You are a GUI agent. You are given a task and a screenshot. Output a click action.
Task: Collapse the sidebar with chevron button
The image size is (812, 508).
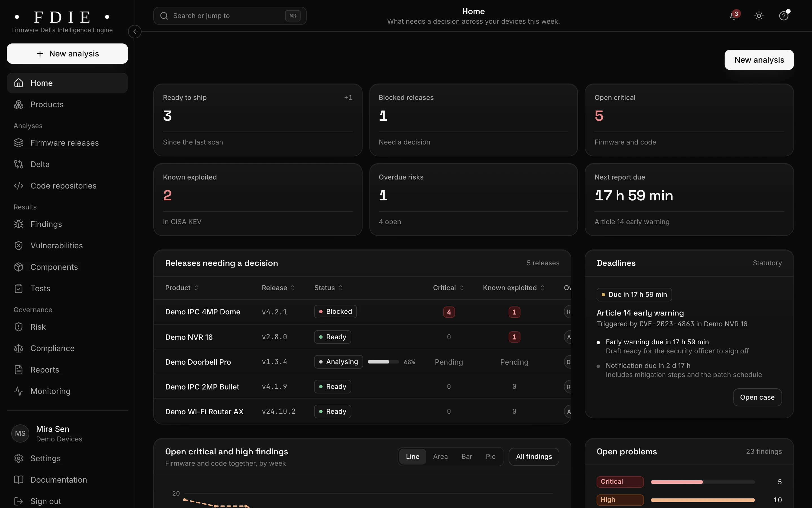(x=134, y=32)
